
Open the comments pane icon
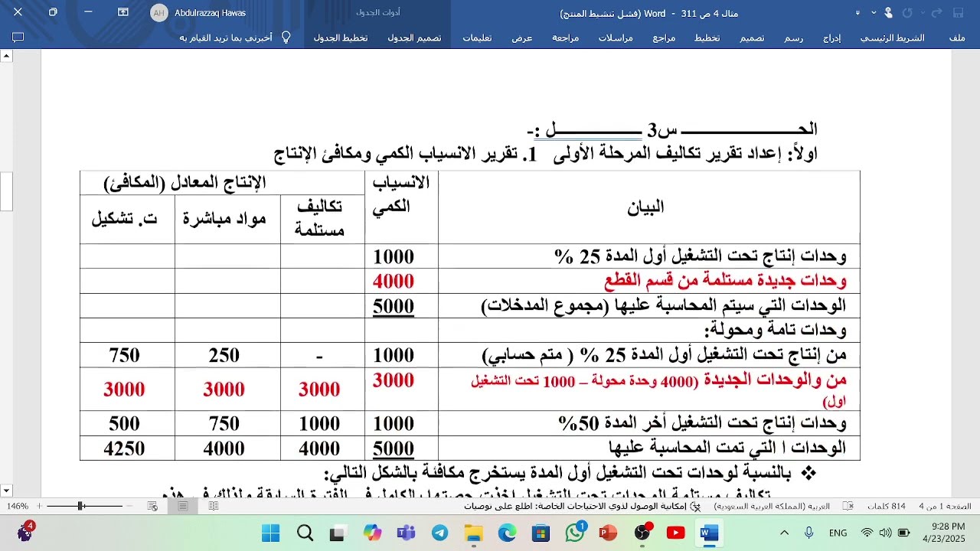18,37
